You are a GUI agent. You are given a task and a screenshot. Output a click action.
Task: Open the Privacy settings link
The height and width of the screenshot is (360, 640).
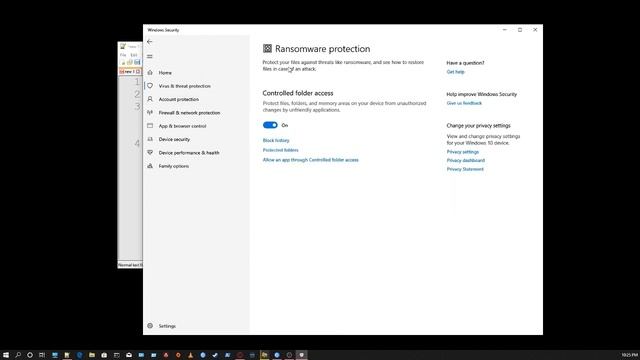[462, 152]
